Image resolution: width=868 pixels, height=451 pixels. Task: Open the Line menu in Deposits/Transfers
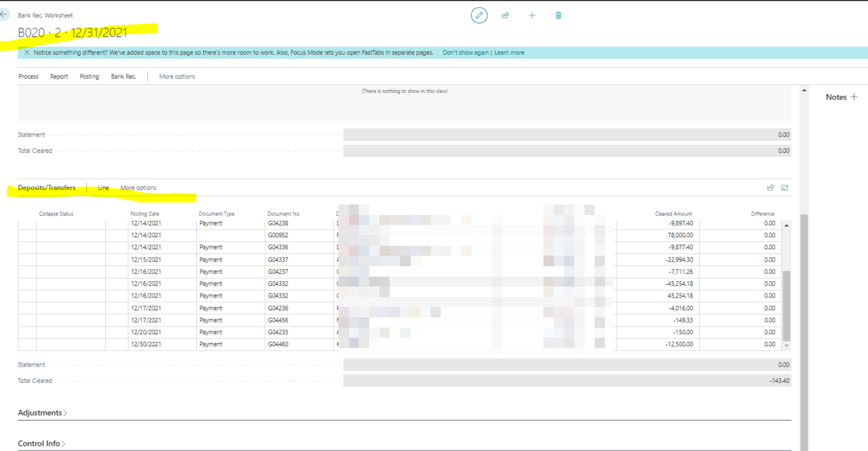(103, 188)
